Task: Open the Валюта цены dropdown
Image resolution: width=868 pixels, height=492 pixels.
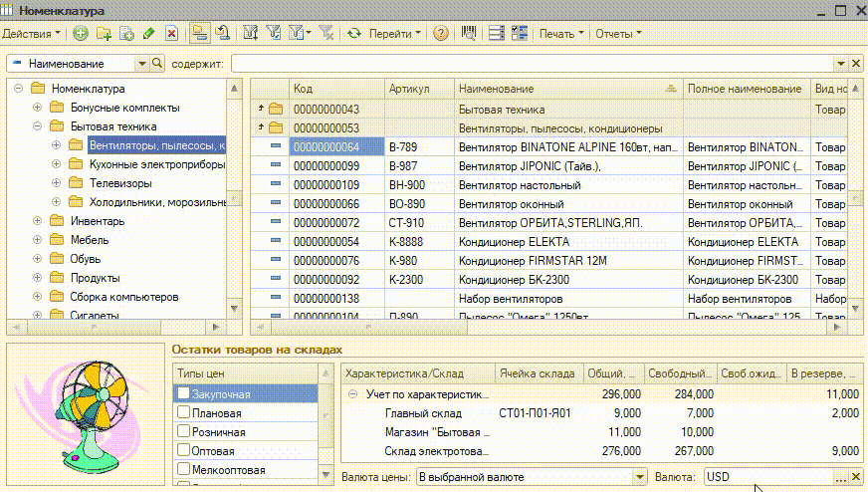Action: coord(639,477)
